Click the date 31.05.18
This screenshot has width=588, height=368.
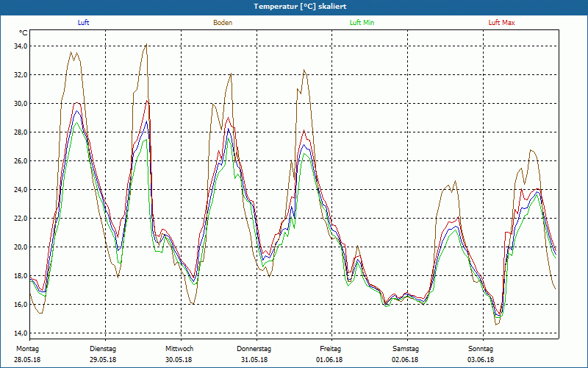[x=254, y=360]
